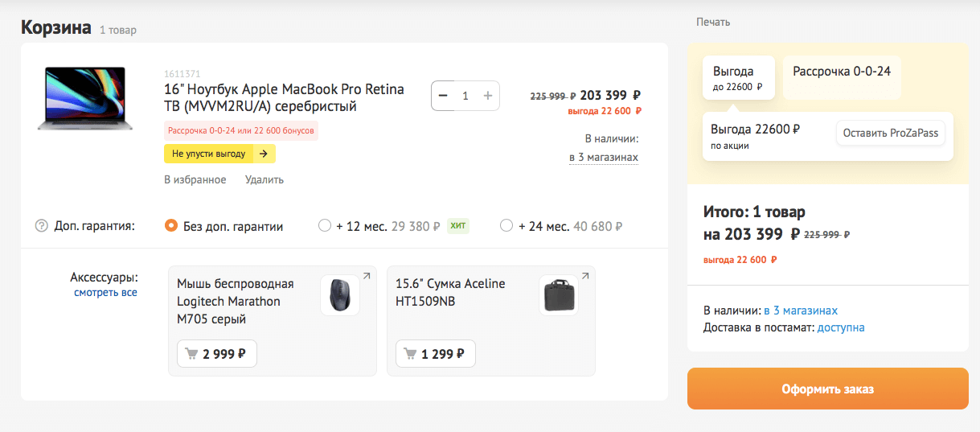
Task: Open the Aceline HT1509NB bag title
Action: pos(451,293)
